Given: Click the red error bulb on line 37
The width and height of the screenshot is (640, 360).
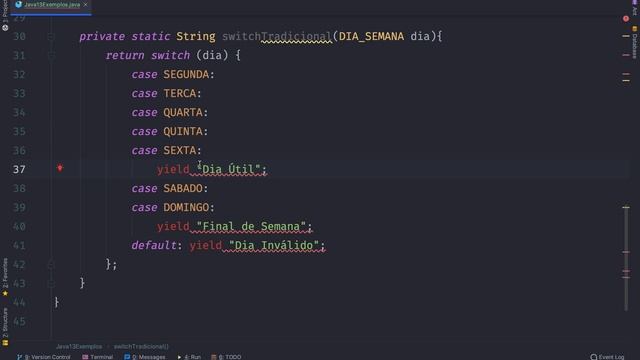Looking at the screenshot, I should coord(60,168).
